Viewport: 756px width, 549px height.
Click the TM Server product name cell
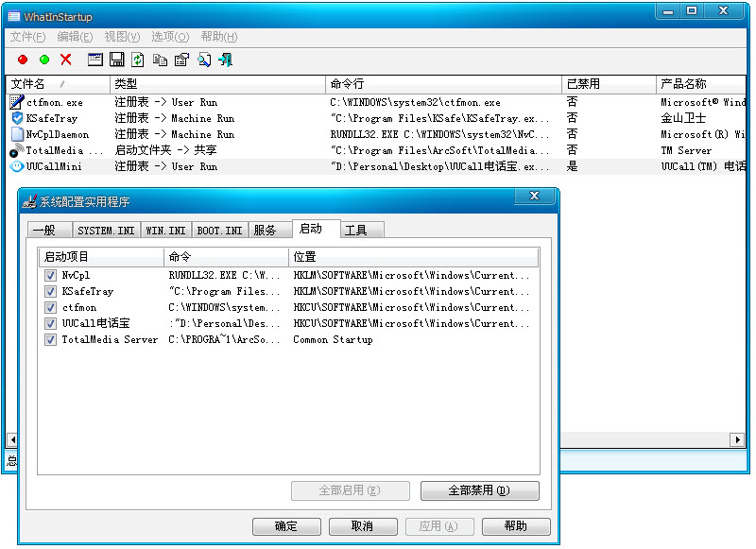[687, 150]
